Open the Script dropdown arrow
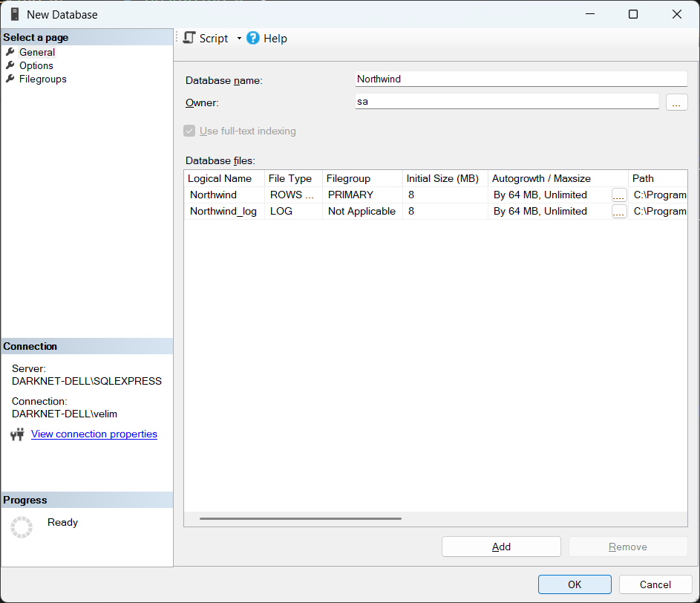 (239, 39)
